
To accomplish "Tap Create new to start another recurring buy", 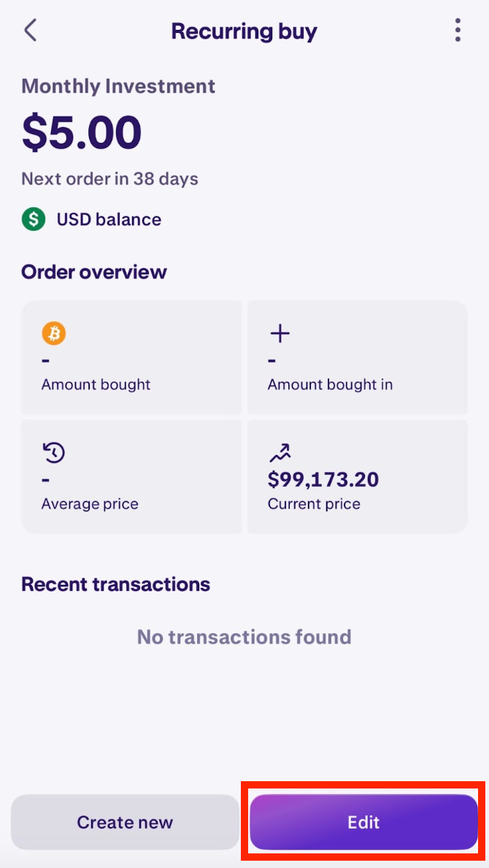I will (x=125, y=822).
